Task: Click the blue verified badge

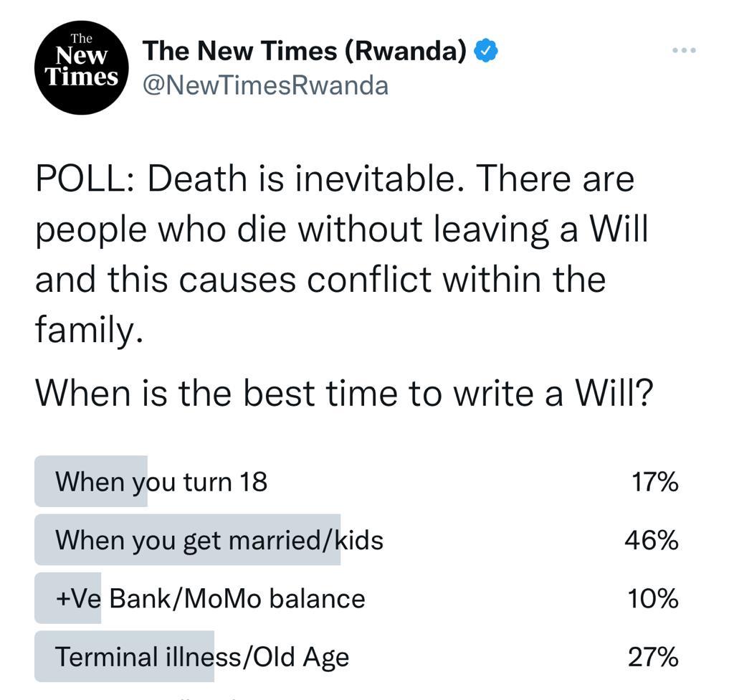Action: click(487, 51)
